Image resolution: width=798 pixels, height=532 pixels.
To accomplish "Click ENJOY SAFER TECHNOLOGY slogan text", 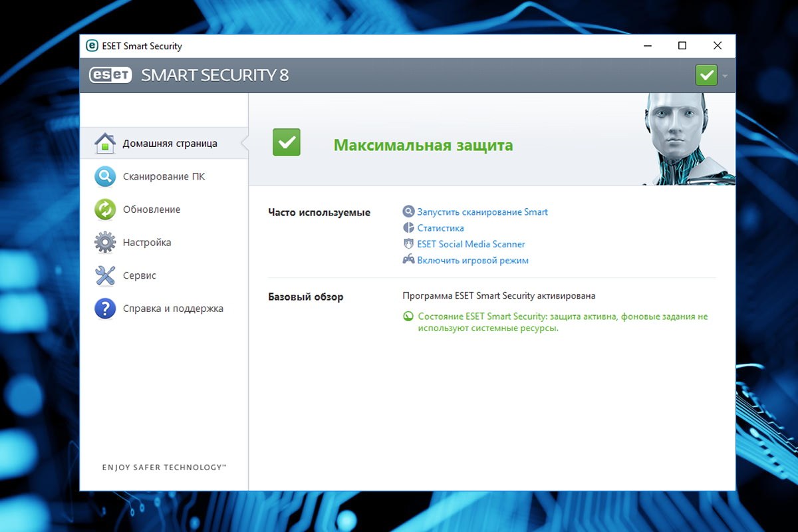I will coord(164,467).
